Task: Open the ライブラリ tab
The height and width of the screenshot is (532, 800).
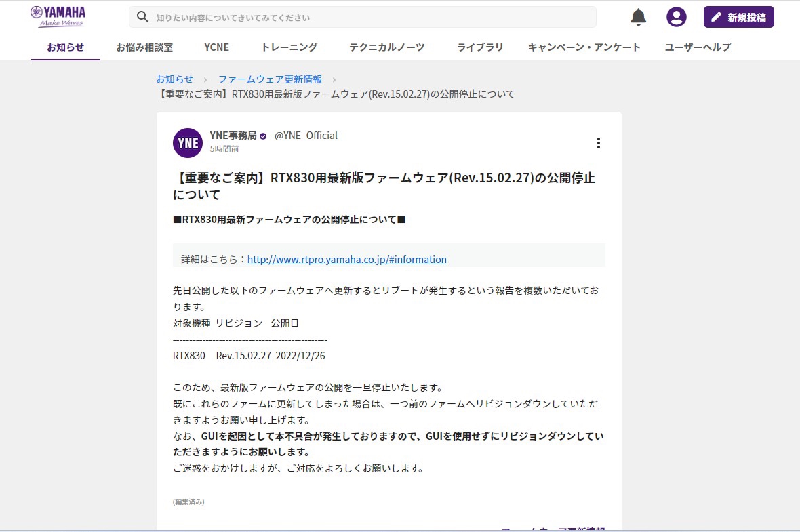Action: pos(479,47)
